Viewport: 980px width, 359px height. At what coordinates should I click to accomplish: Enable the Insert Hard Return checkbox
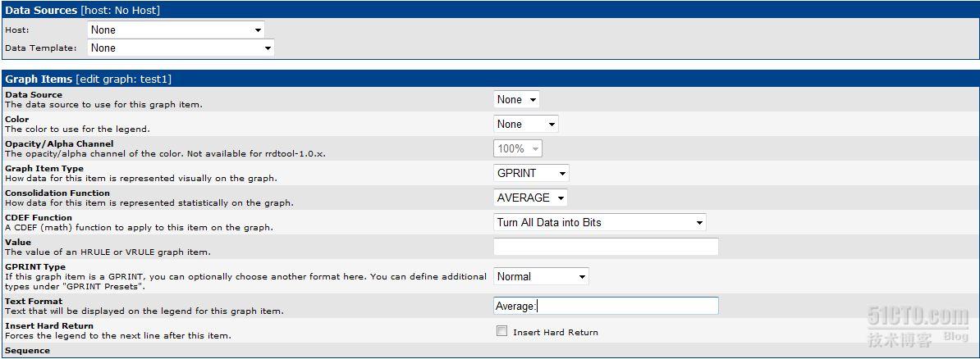(x=501, y=331)
